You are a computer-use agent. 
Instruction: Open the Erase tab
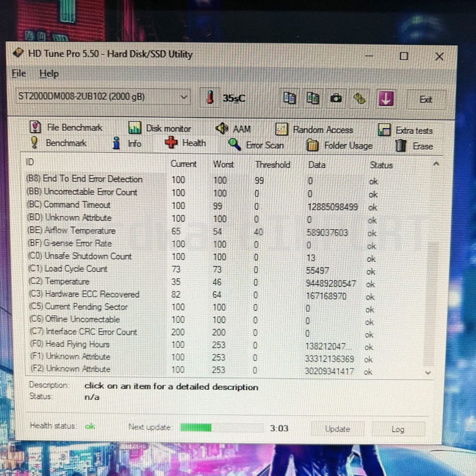pyautogui.click(x=414, y=146)
